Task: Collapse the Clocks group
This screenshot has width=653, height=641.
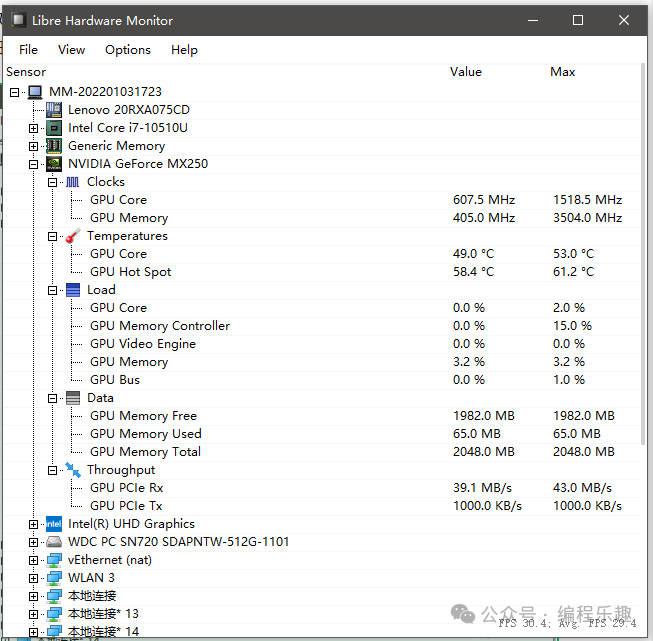Action: pyautogui.click(x=52, y=182)
